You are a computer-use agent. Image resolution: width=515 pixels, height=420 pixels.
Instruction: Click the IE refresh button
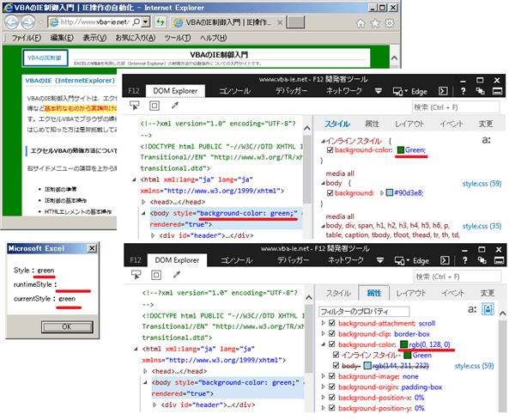161,22
